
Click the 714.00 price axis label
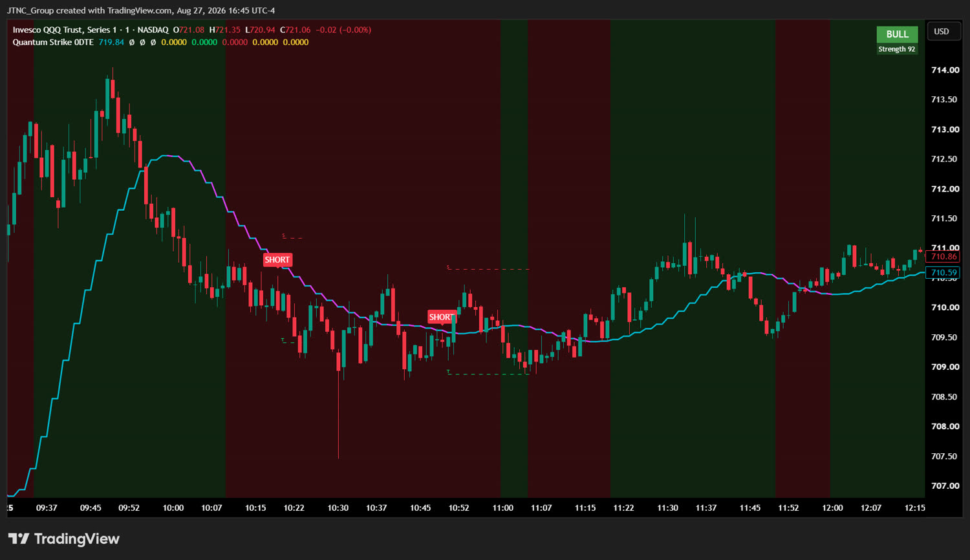point(945,70)
